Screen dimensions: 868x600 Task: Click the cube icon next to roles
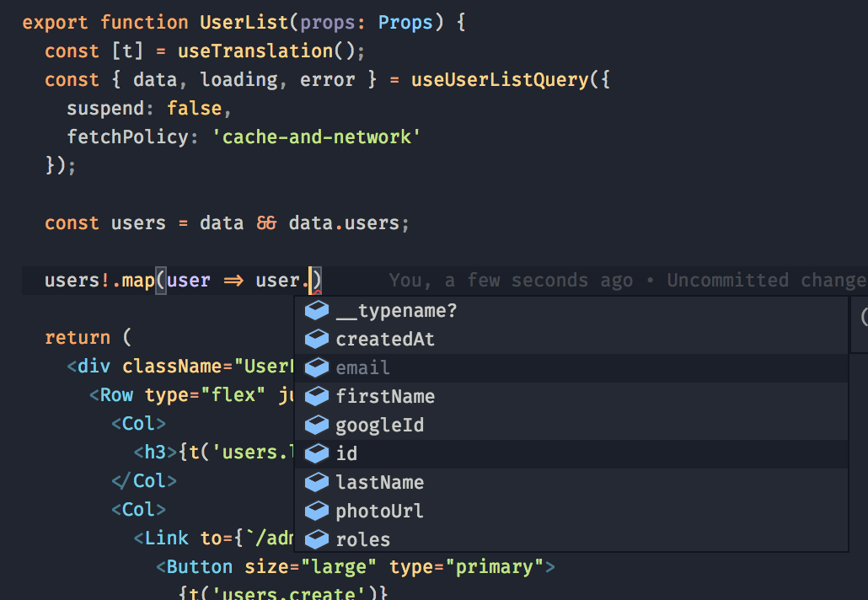pos(316,539)
